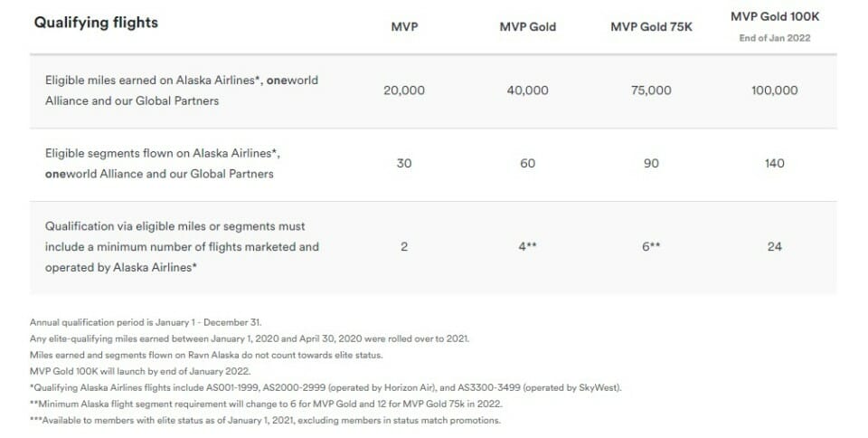Click the 140 segments cell
The width and height of the screenshot is (868, 438).
pyautogui.click(x=775, y=164)
